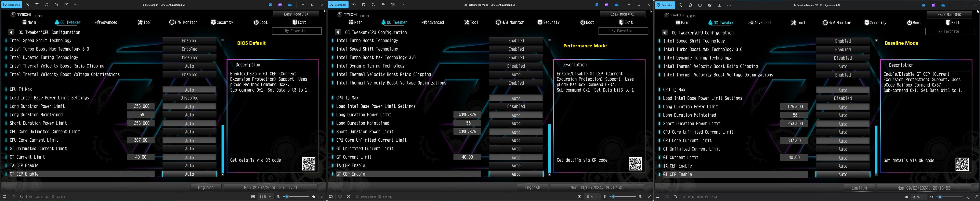Open the 83 % zoom dropdown in Baseline Mode window
The width and height of the screenshot is (980, 201).
coord(919,197)
